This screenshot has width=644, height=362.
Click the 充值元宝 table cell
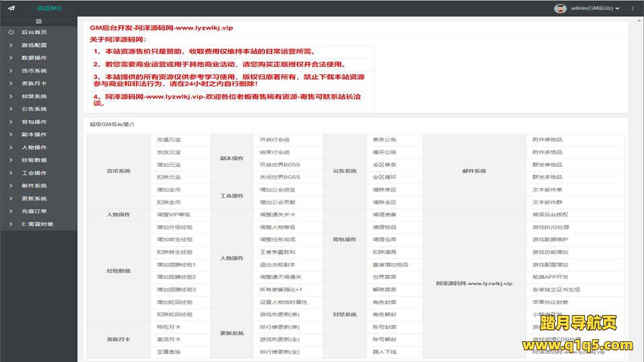[x=169, y=139]
